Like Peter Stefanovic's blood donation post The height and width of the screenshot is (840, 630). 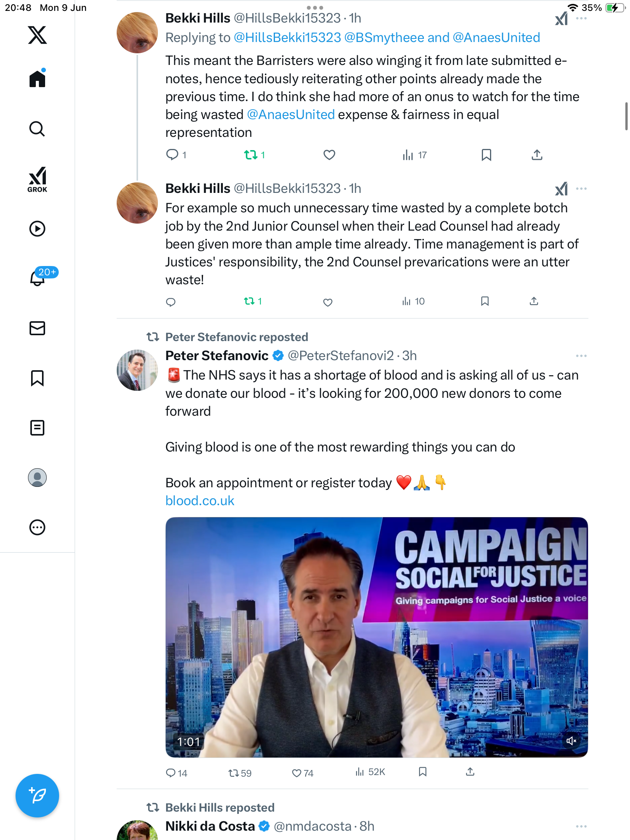pyautogui.click(x=297, y=773)
